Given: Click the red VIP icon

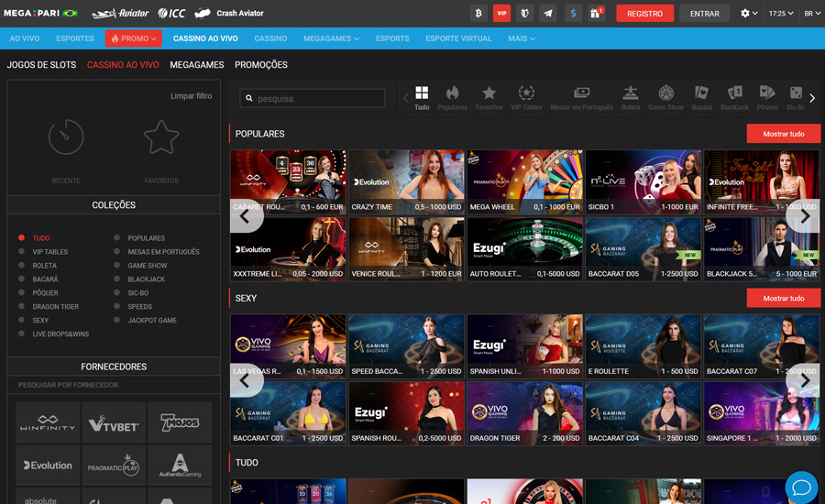Looking at the screenshot, I should tap(501, 13).
